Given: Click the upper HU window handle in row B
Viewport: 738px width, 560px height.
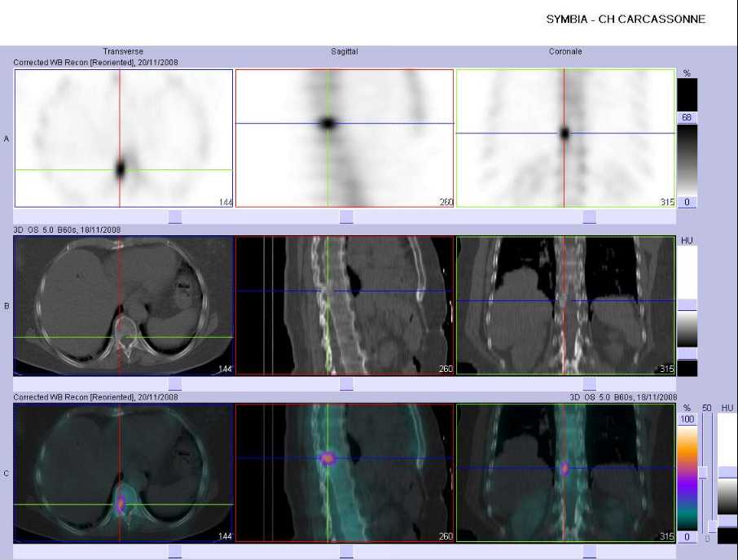Looking at the screenshot, I should click(687, 304).
